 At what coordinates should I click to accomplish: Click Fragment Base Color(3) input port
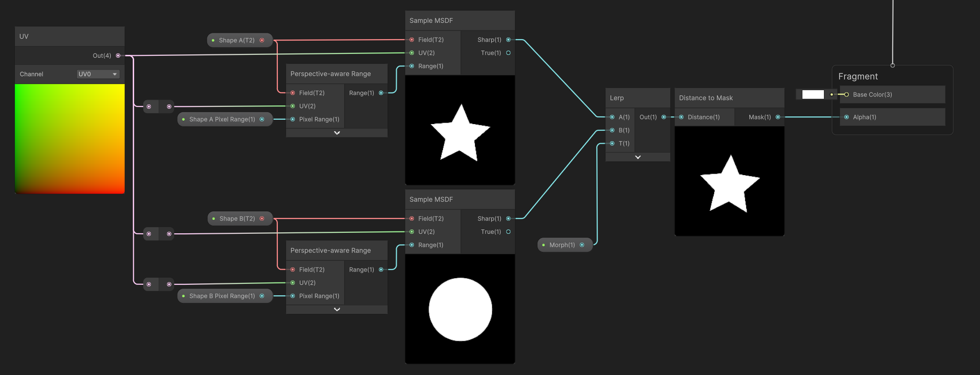point(846,94)
